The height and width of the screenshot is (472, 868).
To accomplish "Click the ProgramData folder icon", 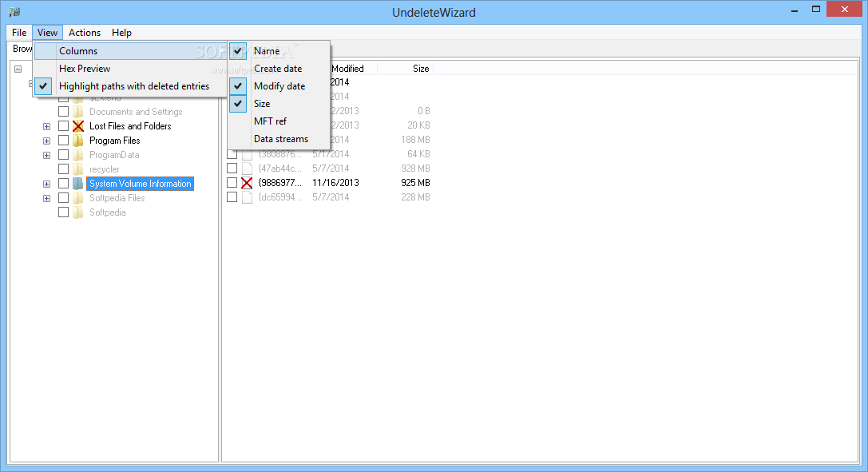I will 78,155.
